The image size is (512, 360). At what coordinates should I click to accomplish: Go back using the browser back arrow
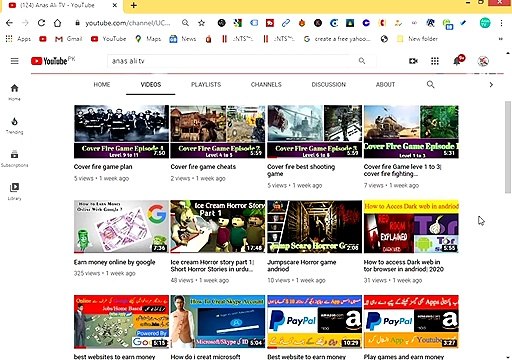click(x=9, y=23)
